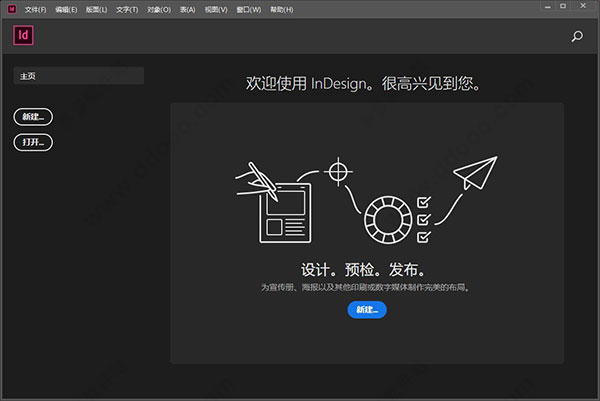Select the 主页 tab in sidebar
The width and height of the screenshot is (600, 401).
tap(79, 76)
